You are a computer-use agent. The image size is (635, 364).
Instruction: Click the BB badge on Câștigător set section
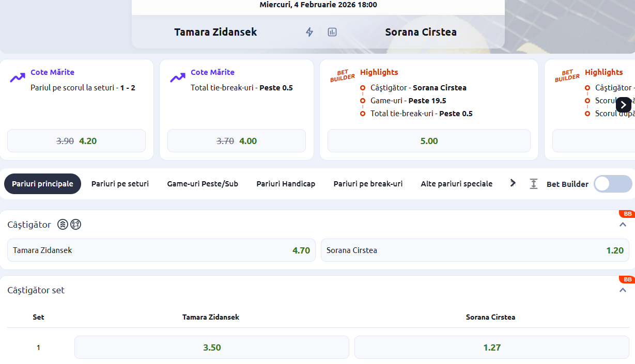627,280
